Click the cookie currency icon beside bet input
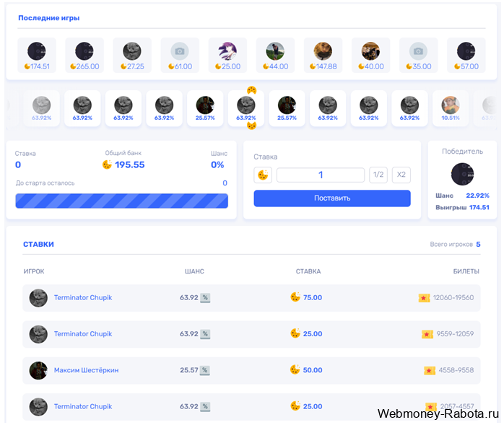The height and width of the screenshot is (425, 504). (263, 175)
